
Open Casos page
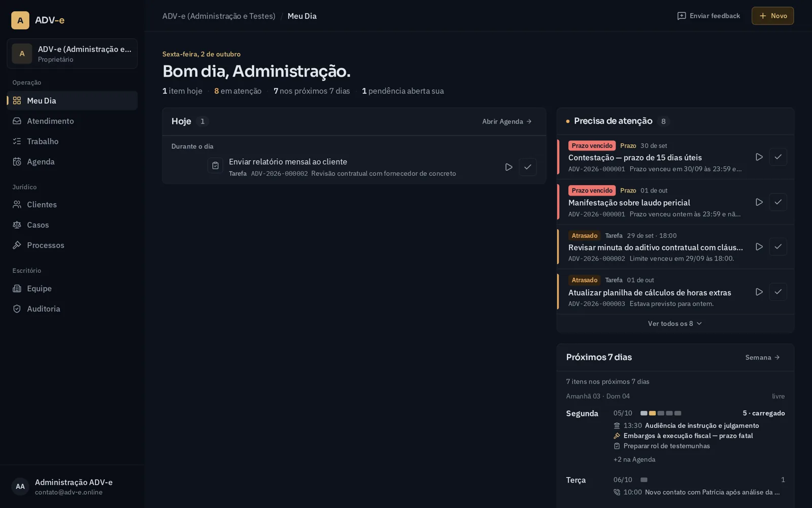(x=72, y=225)
